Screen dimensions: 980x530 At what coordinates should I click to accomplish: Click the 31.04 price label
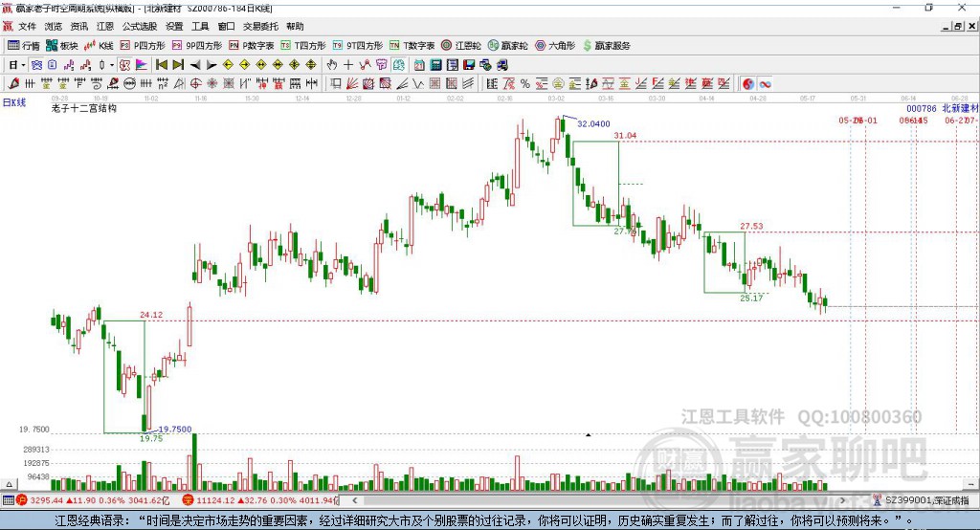pyautogui.click(x=625, y=136)
